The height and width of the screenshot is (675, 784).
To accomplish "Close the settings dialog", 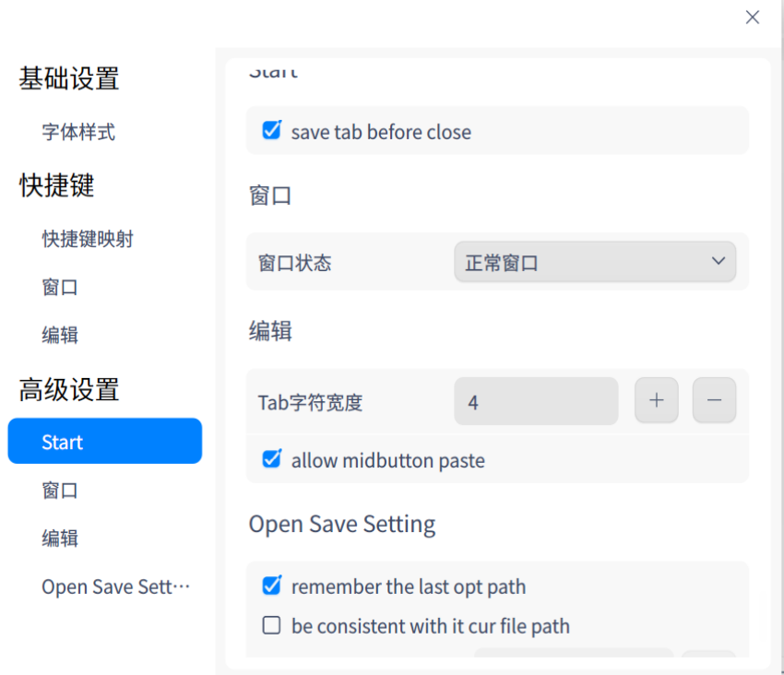I will (x=753, y=18).
